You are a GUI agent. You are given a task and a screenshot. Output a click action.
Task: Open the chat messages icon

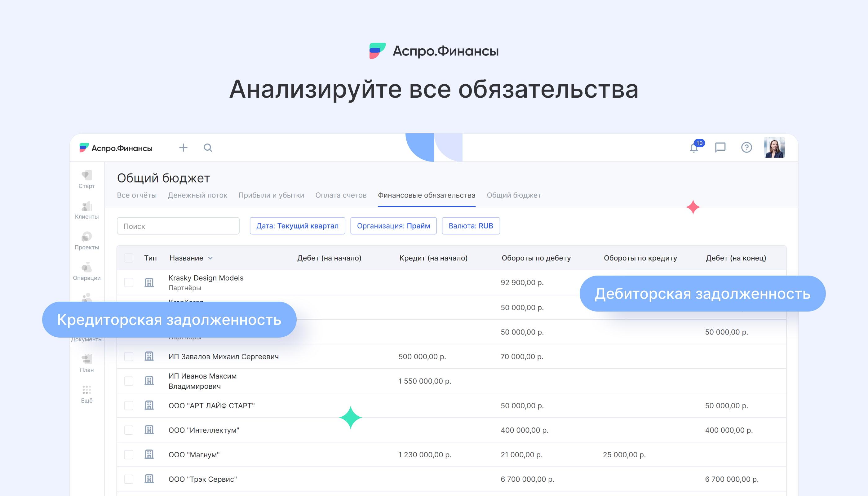click(720, 148)
